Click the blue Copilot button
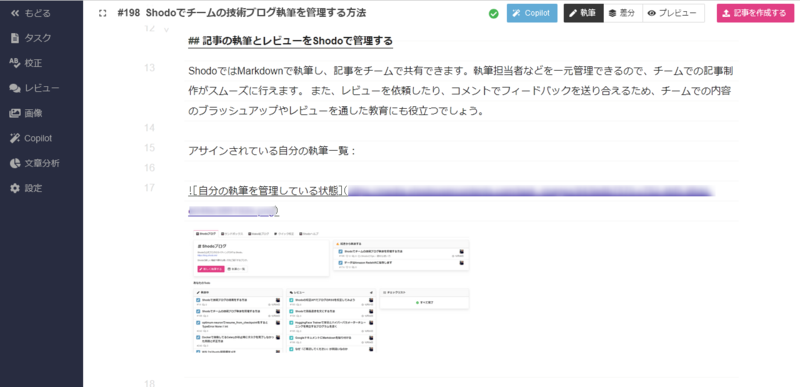The image size is (800, 387). [532, 13]
